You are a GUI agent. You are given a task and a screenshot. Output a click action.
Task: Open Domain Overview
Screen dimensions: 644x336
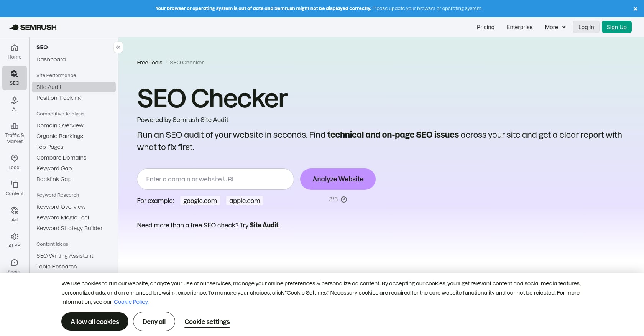74,125
